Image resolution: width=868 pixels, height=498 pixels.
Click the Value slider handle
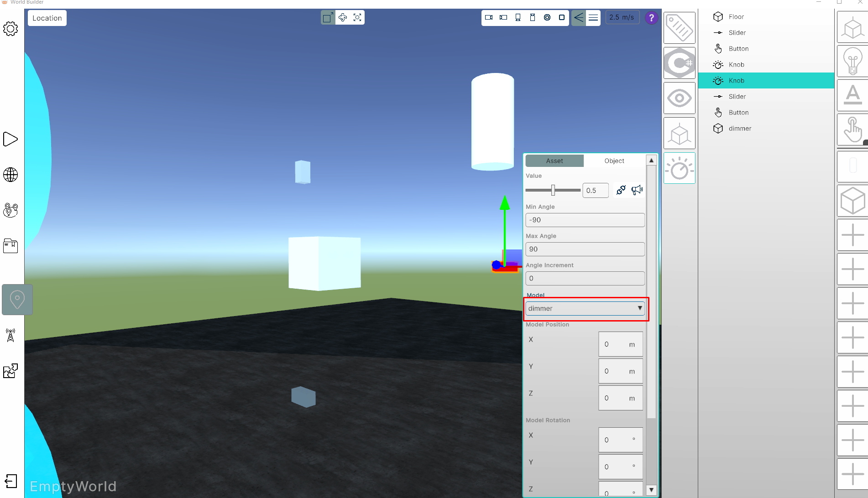(553, 190)
